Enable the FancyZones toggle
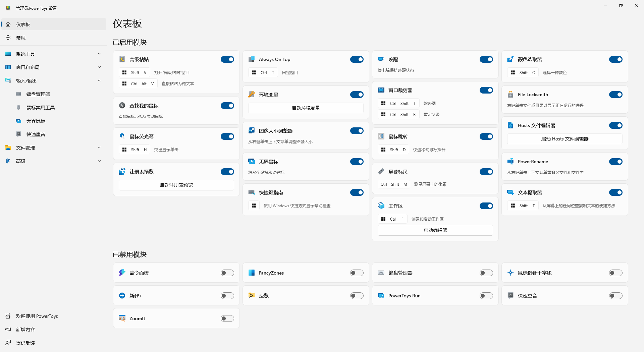Image resolution: width=644 pixels, height=352 pixels. pos(357,273)
